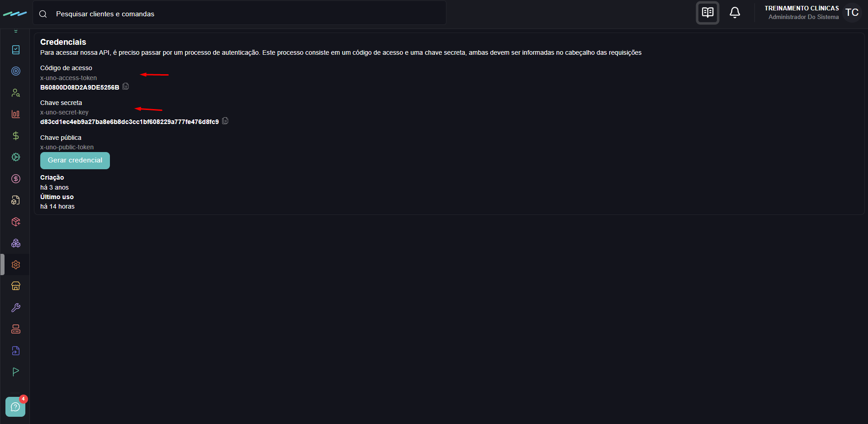The height and width of the screenshot is (424, 868).
Task: Open the green dollar sign finance icon
Action: tap(16, 136)
